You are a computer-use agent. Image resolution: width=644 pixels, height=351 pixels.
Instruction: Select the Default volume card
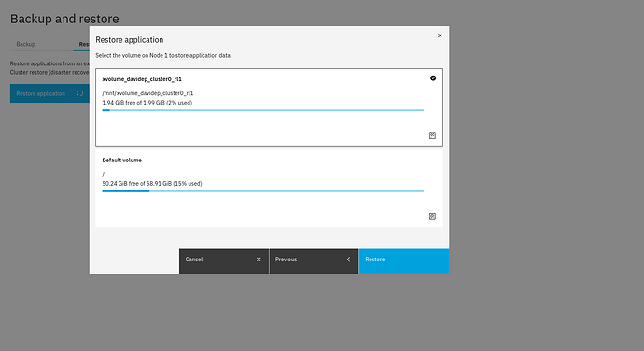[x=269, y=188]
